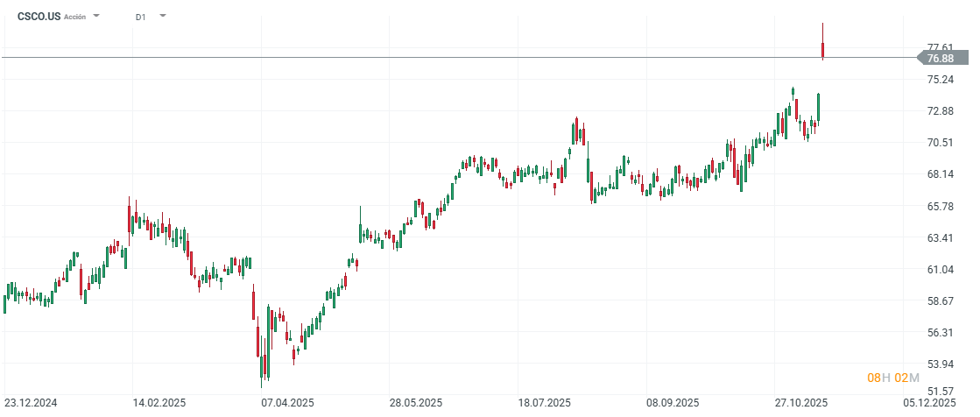
Task: Select the 28.05.2025 date on time axis
Action: pos(416,403)
